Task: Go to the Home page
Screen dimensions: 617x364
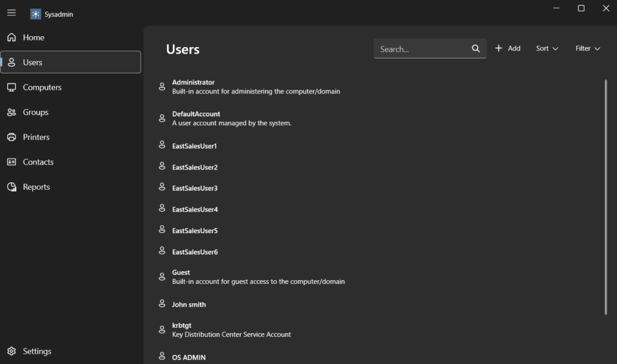Action: 34,37
